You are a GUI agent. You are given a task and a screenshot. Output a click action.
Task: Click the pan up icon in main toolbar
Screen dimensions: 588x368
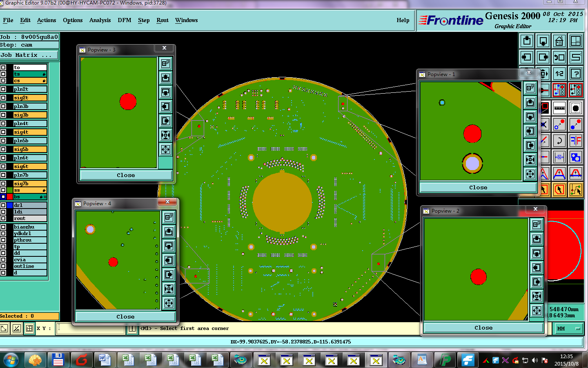pos(527,41)
